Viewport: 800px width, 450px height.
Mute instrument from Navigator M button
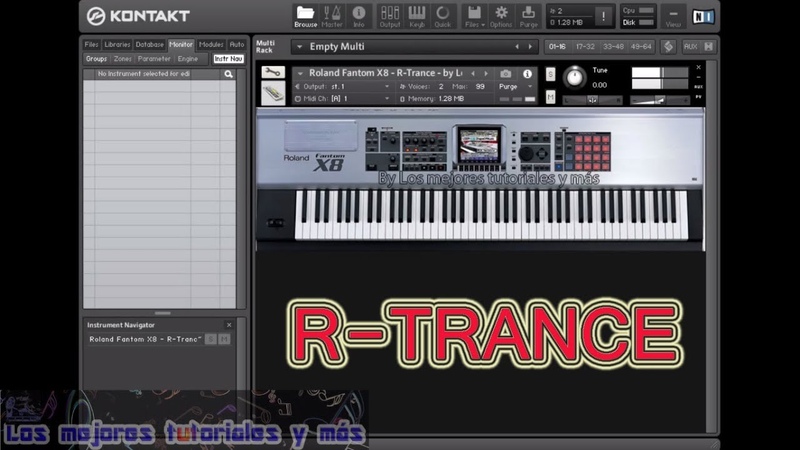pos(224,339)
